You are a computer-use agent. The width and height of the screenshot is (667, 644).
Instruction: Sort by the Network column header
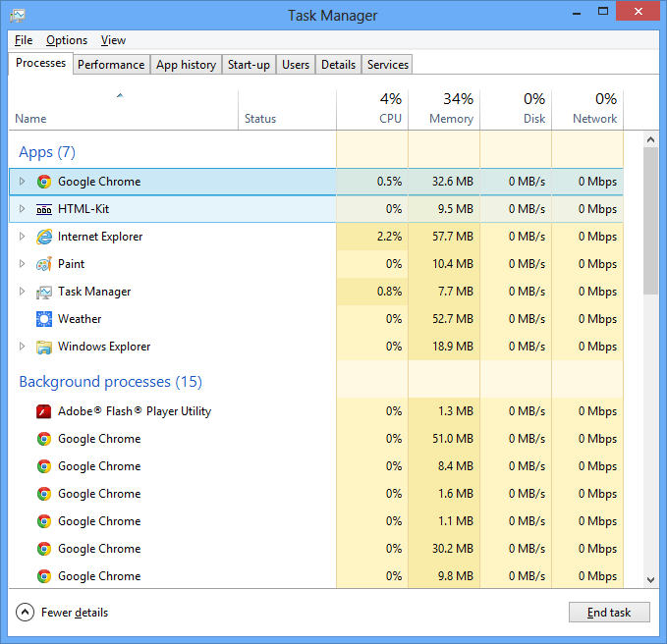point(587,110)
